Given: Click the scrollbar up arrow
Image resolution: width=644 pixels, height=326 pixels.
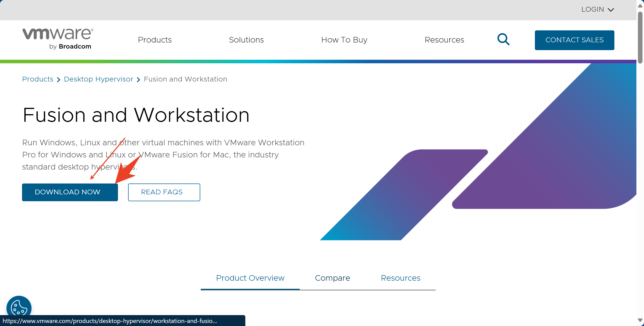Looking at the screenshot, I should tap(640, 6).
